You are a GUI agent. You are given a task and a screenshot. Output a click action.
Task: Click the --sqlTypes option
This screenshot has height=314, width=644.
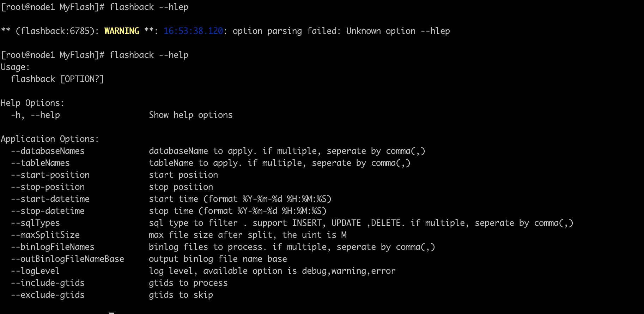click(x=35, y=223)
